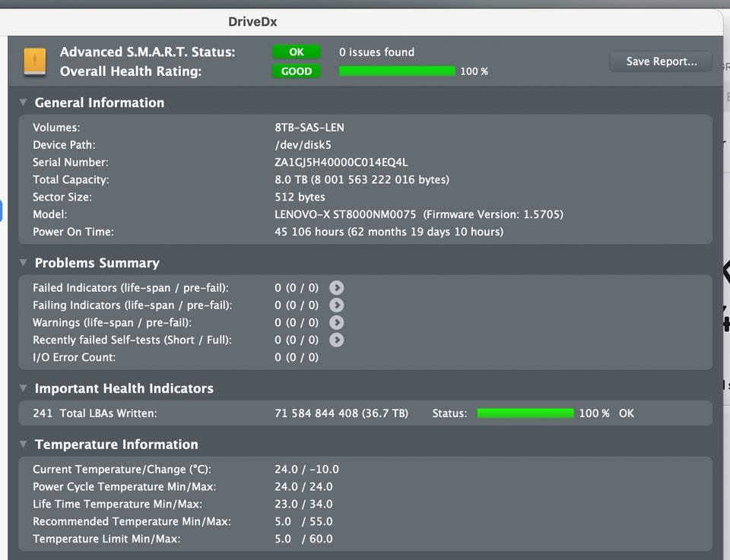Click the yellow external drive icon
The width and height of the screenshot is (730, 560).
click(35, 62)
